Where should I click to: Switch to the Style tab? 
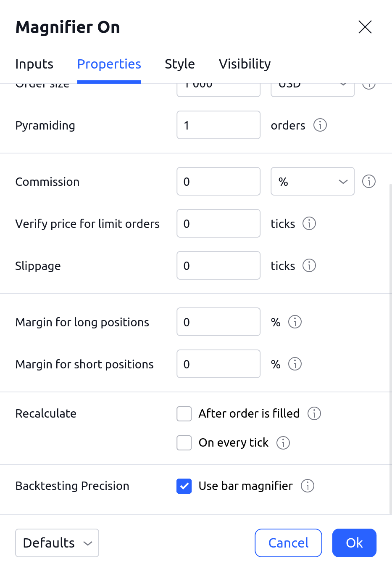point(180,64)
